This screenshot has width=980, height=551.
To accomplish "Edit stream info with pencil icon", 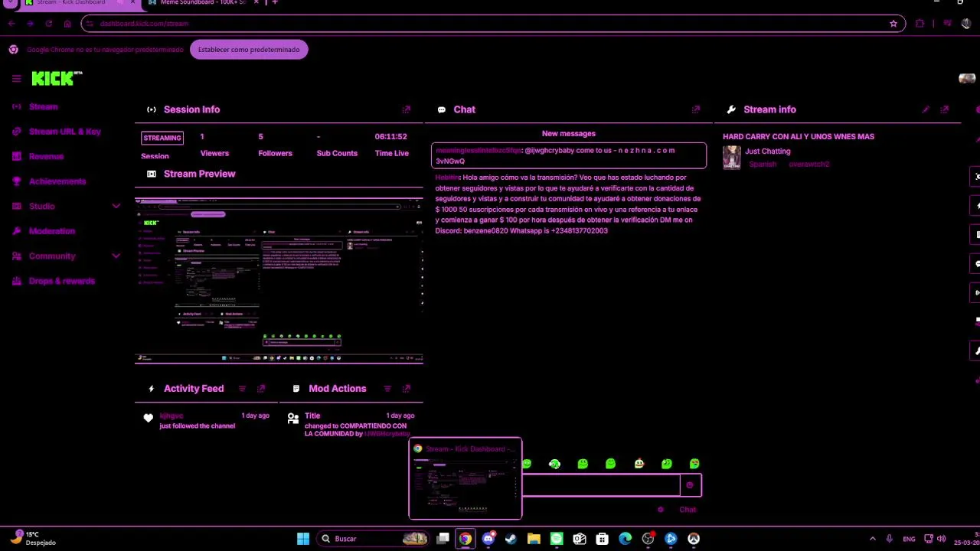I will click(x=926, y=109).
